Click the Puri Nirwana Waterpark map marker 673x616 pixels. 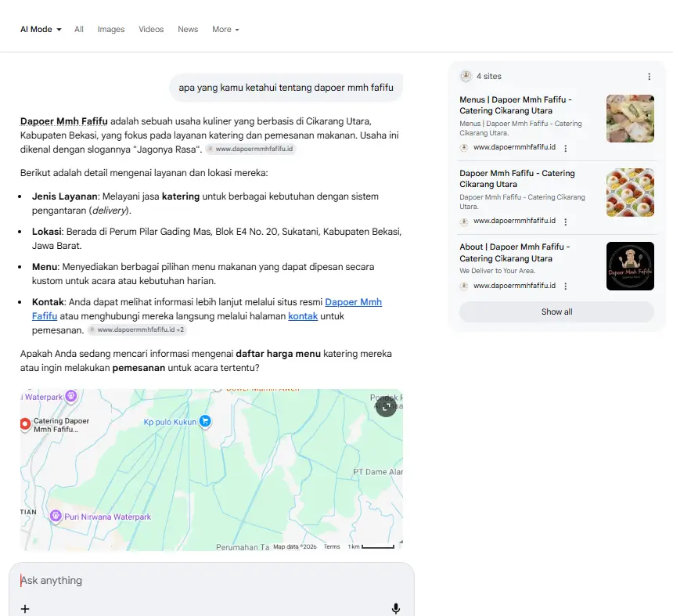pos(56,516)
